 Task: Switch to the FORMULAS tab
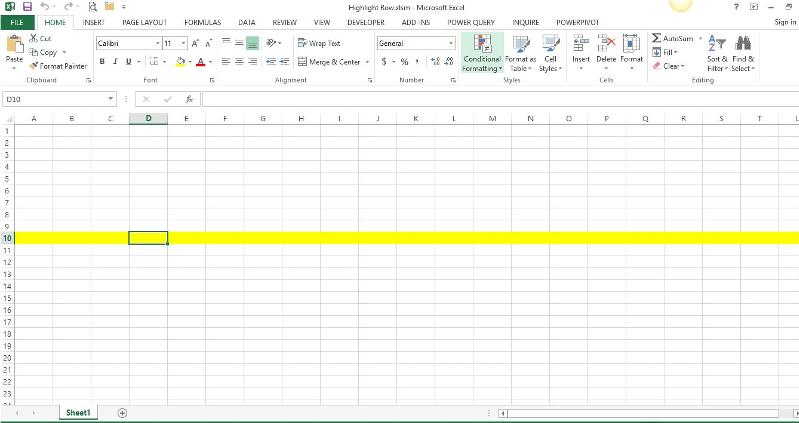(x=203, y=22)
